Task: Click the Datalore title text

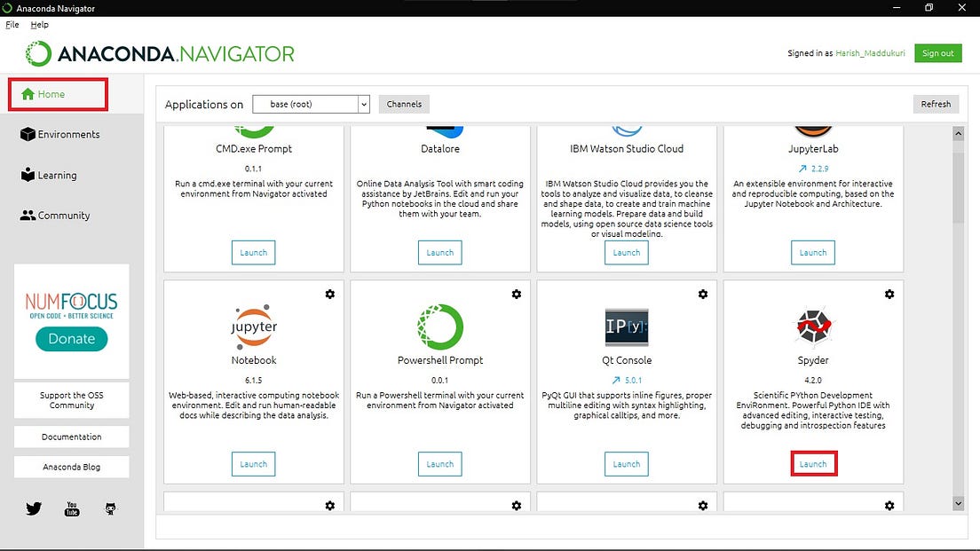Action: point(440,149)
